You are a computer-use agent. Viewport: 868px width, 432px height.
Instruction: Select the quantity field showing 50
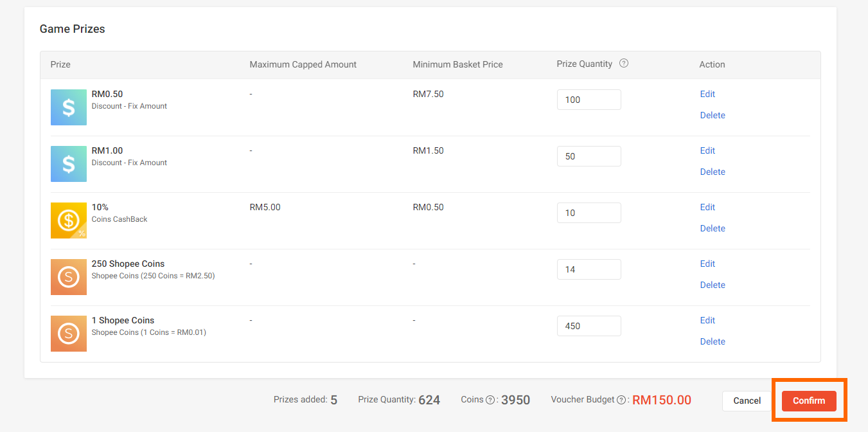(x=589, y=156)
